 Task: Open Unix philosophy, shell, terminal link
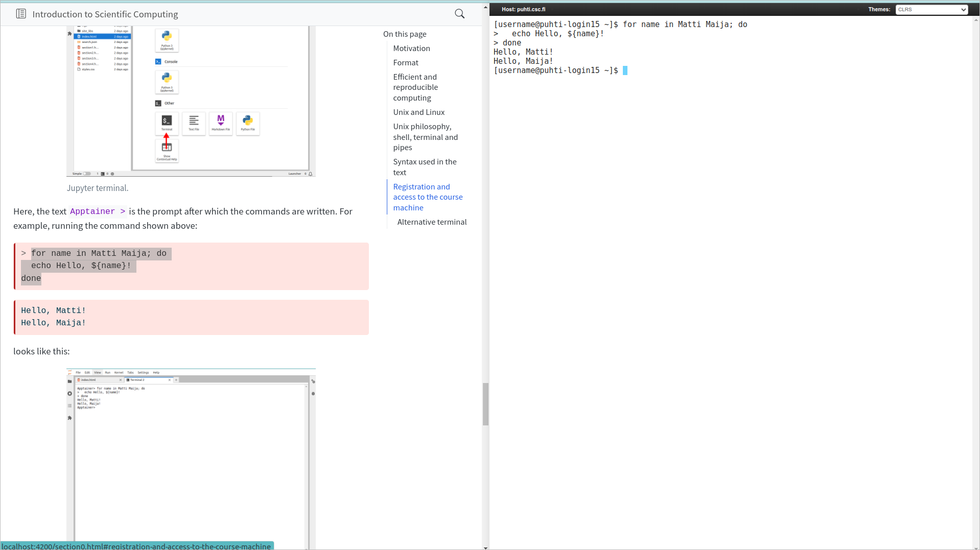425,137
